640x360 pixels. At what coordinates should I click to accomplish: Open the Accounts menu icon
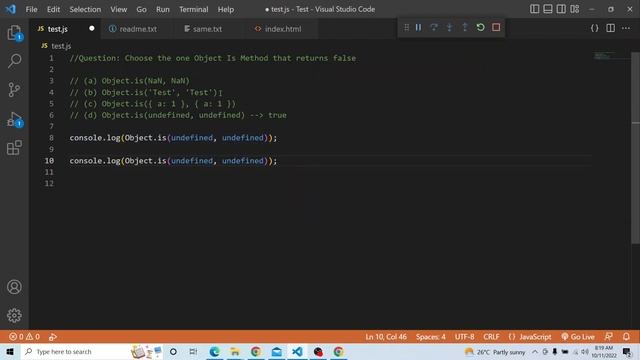14,287
